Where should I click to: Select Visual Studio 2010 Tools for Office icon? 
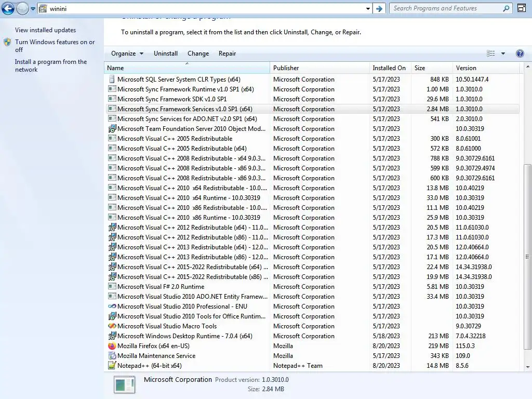click(x=112, y=316)
